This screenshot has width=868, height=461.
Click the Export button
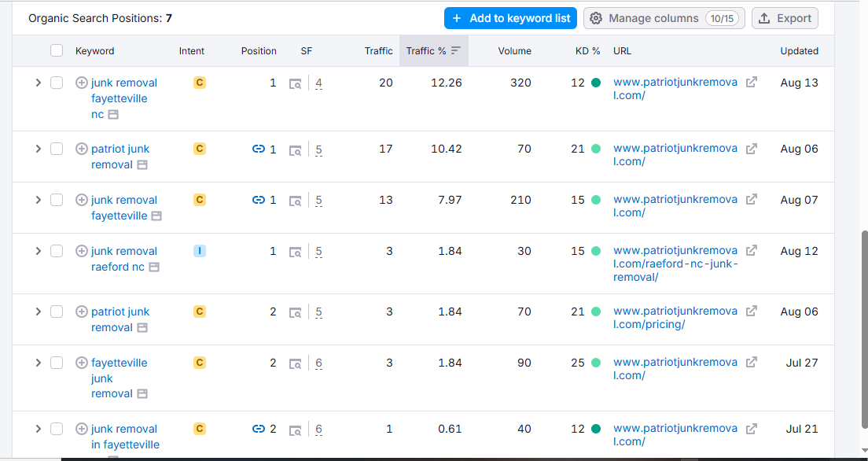[785, 18]
